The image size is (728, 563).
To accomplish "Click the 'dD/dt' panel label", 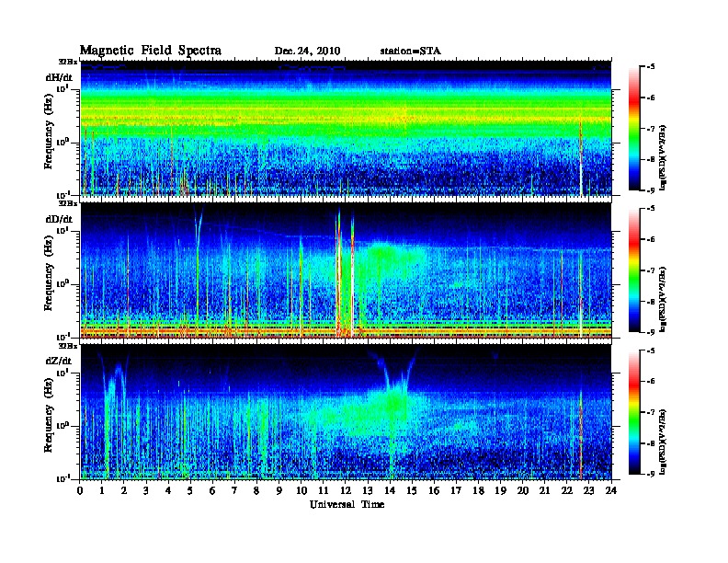I will pyautogui.click(x=59, y=219).
